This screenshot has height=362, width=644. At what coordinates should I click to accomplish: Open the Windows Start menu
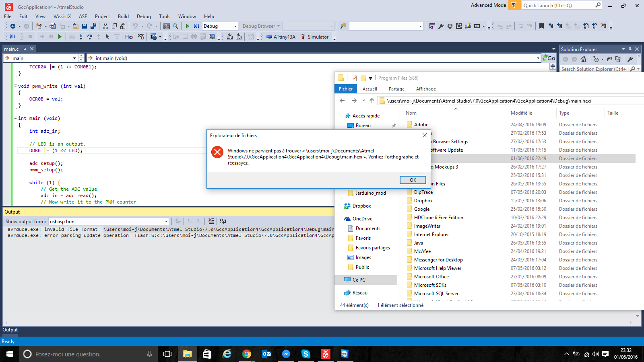pos(10,354)
